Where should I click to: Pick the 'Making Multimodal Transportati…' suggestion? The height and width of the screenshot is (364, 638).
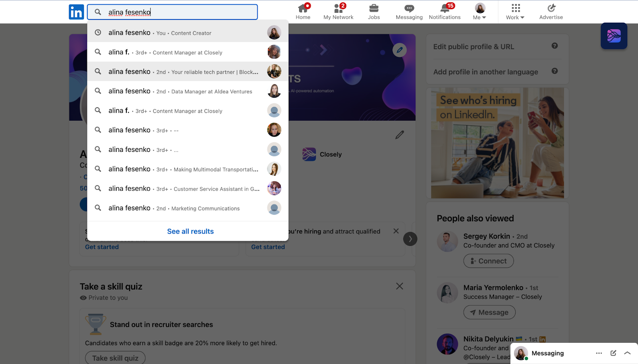[x=188, y=169]
